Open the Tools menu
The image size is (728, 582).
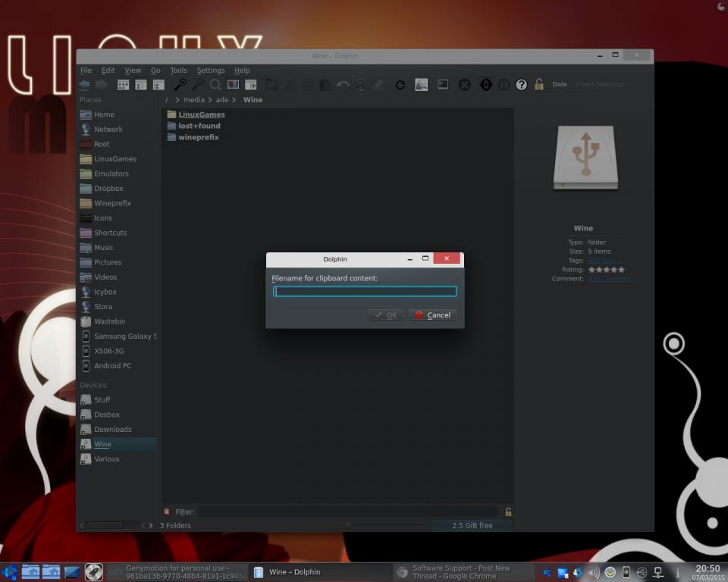tap(178, 70)
